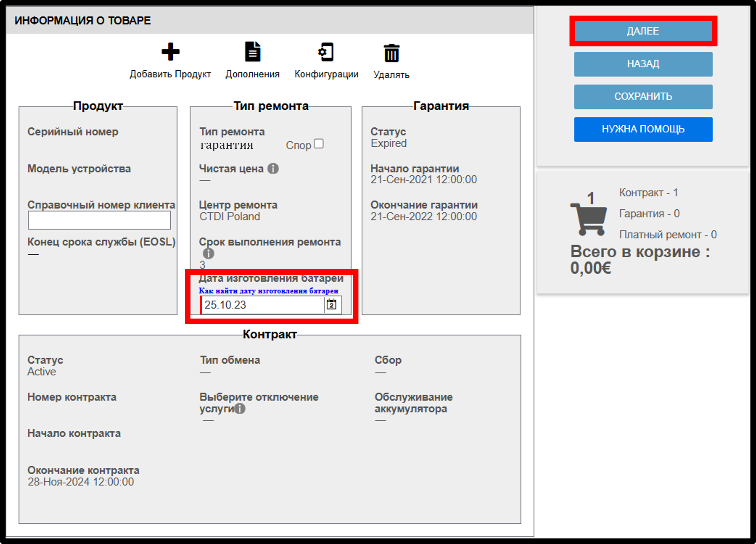Open the Конфигурации device settings icon
This screenshot has height=544, width=756.
pyautogui.click(x=326, y=52)
